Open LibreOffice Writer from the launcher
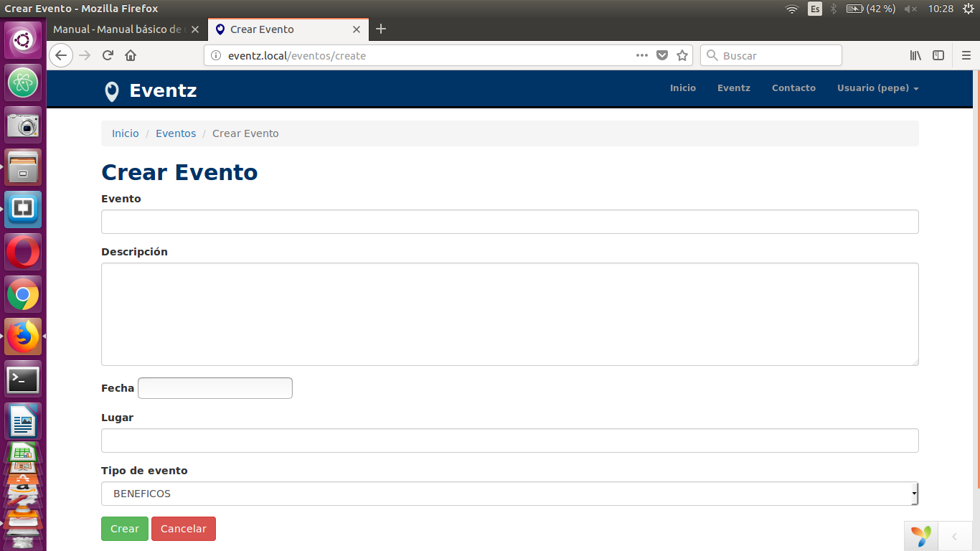Screen dimensions: 980x551 (24, 421)
